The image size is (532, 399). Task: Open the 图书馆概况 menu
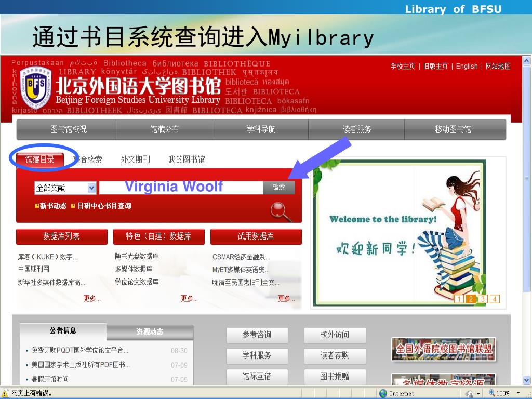(x=68, y=129)
